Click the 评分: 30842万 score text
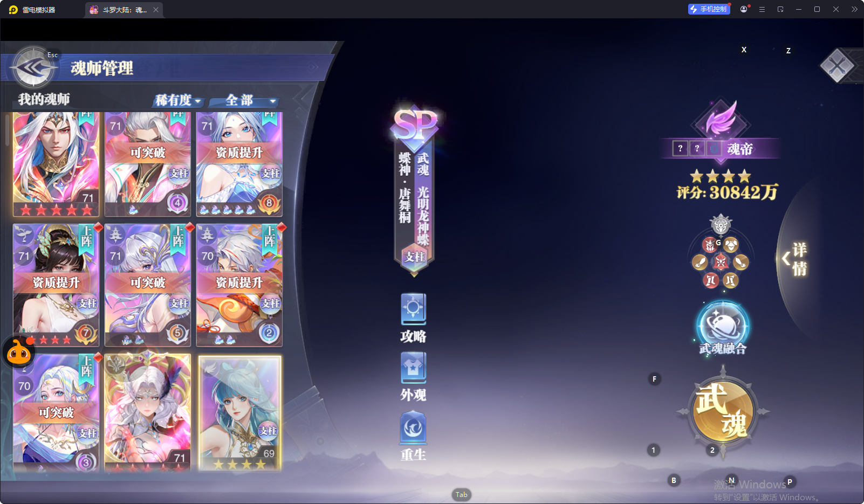The width and height of the screenshot is (864, 504). point(727,192)
